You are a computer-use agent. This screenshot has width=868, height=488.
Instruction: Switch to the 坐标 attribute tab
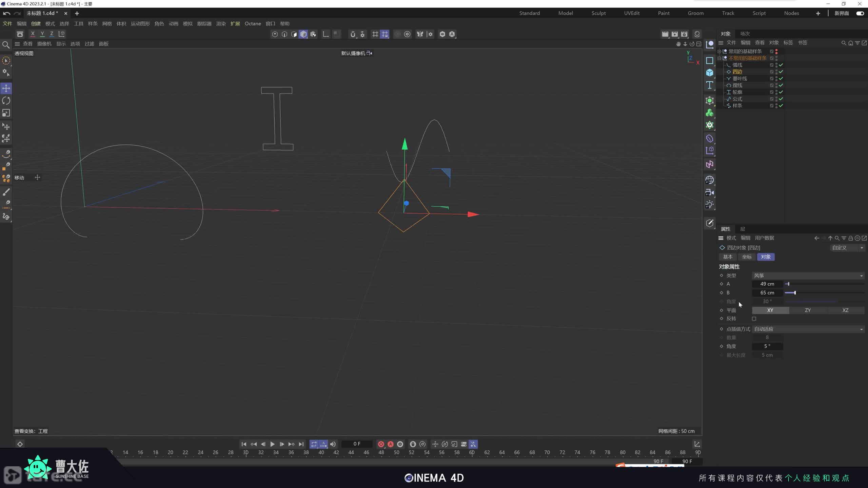point(747,257)
